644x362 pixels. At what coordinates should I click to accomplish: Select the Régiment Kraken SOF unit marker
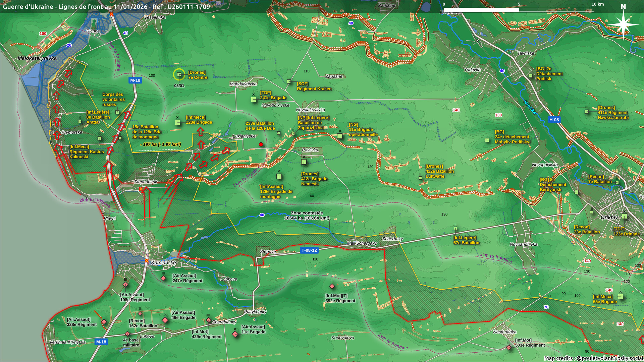pyautogui.click(x=289, y=81)
